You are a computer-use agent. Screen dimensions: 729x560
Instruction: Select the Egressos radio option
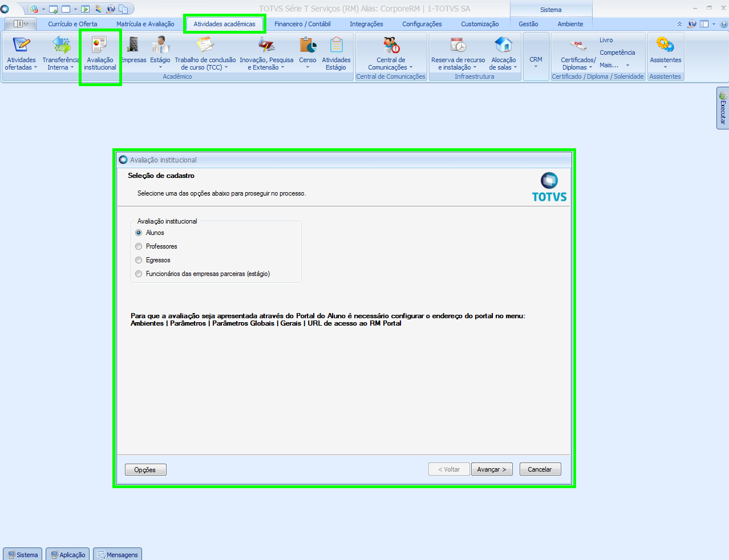coord(139,260)
